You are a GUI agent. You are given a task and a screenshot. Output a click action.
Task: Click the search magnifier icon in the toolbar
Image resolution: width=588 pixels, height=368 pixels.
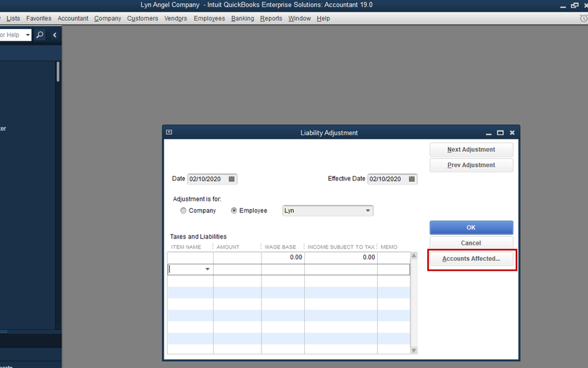(39, 35)
